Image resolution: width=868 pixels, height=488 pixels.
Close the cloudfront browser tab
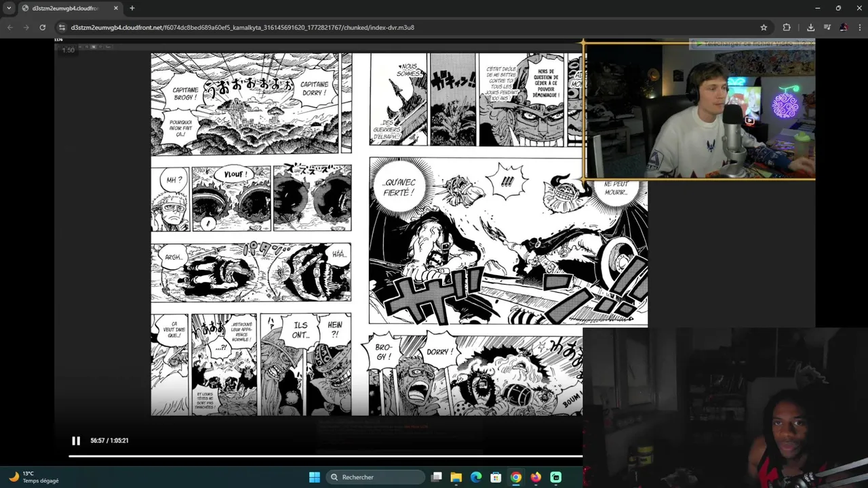(116, 8)
